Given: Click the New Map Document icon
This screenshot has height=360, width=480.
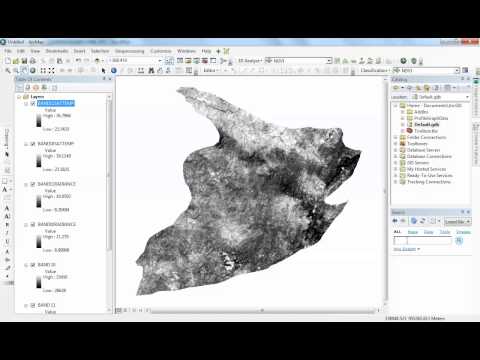Looking at the screenshot, I should pyautogui.click(x=8, y=61).
